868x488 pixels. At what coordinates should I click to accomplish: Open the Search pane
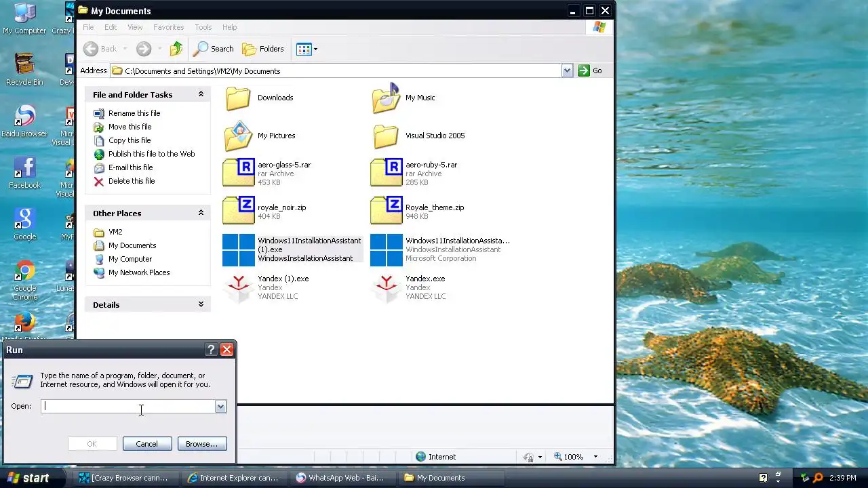click(213, 49)
